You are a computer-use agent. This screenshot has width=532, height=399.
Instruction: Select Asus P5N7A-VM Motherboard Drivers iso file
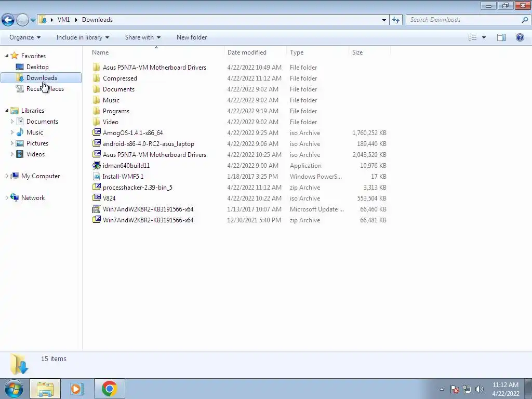coord(154,154)
